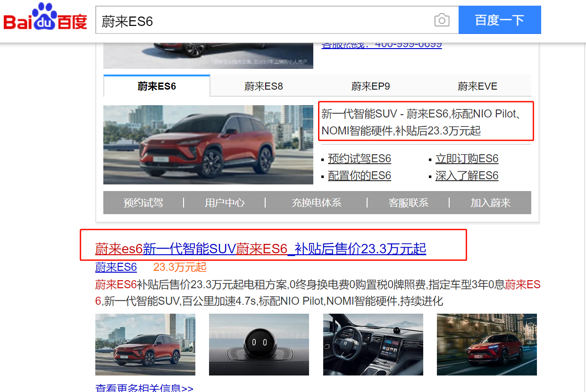Click the small blue 蔚来ES6 link
The height and width of the screenshot is (392, 586).
coord(116,267)
